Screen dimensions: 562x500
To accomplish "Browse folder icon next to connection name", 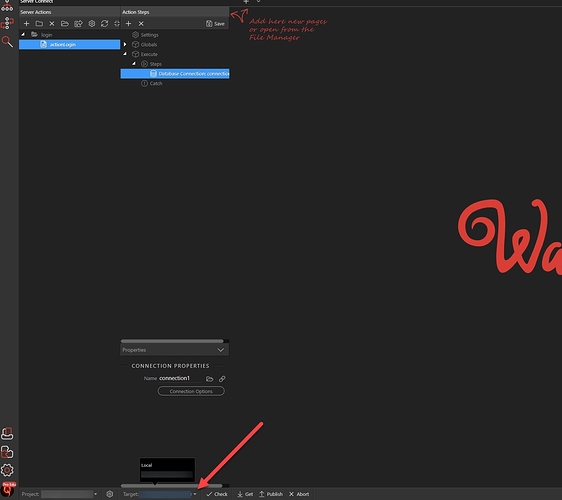I will coord(210,378).
